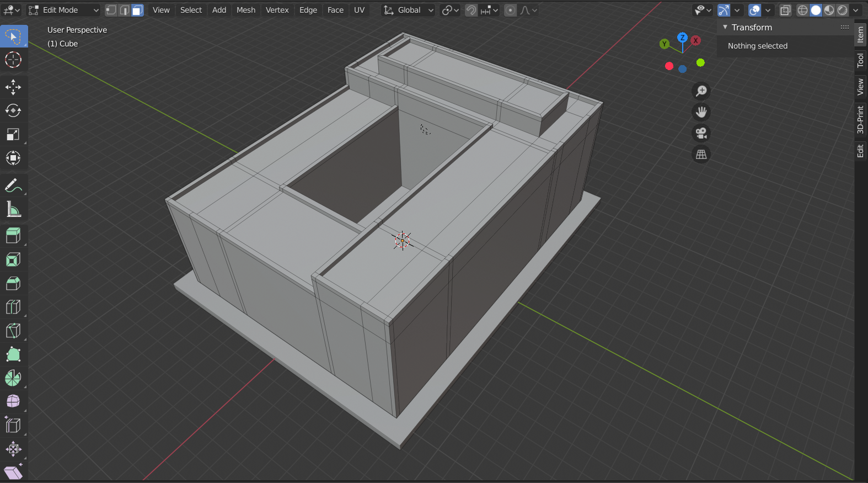The image size is (868, 483).
Task: Enable face select mode
Action: coord(138,10)
